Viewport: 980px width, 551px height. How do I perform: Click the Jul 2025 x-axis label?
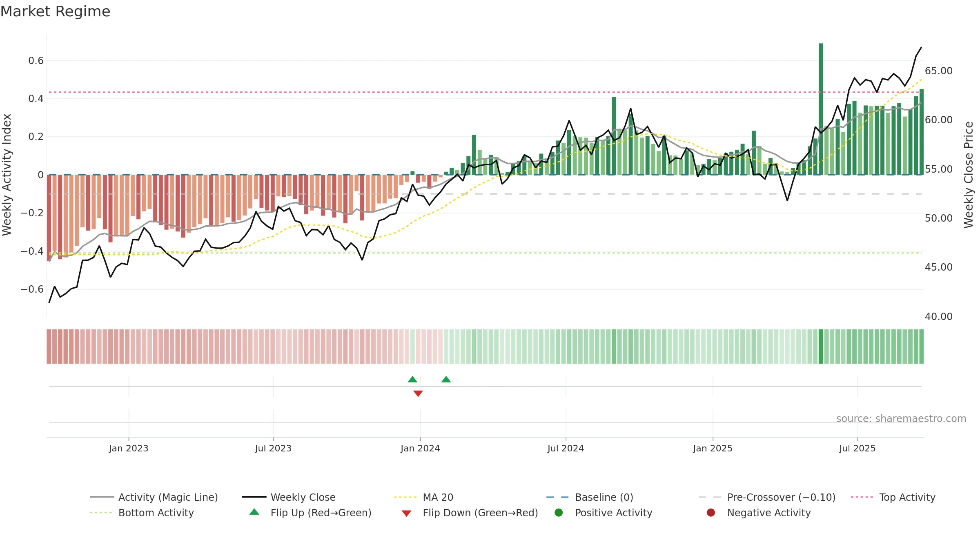pos(857,449)
